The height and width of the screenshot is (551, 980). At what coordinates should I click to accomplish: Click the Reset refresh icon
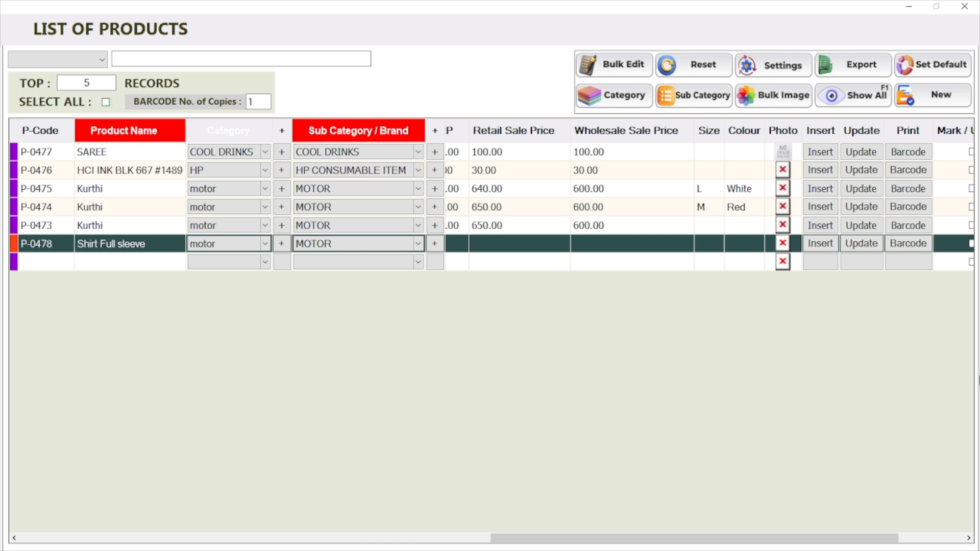pos(667,65)
